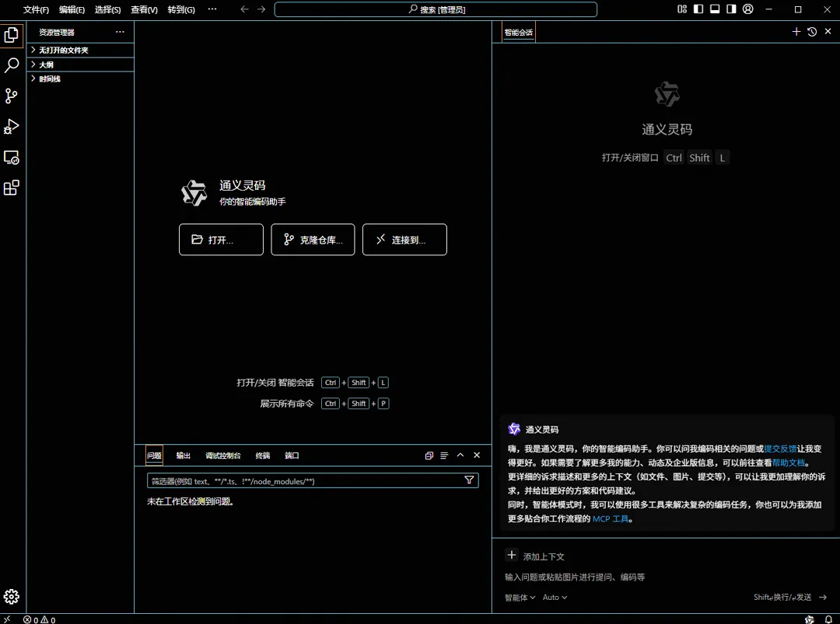Screen dimensions: 840x624
Task: Click the 连接到... button
Action: [404, 240]
